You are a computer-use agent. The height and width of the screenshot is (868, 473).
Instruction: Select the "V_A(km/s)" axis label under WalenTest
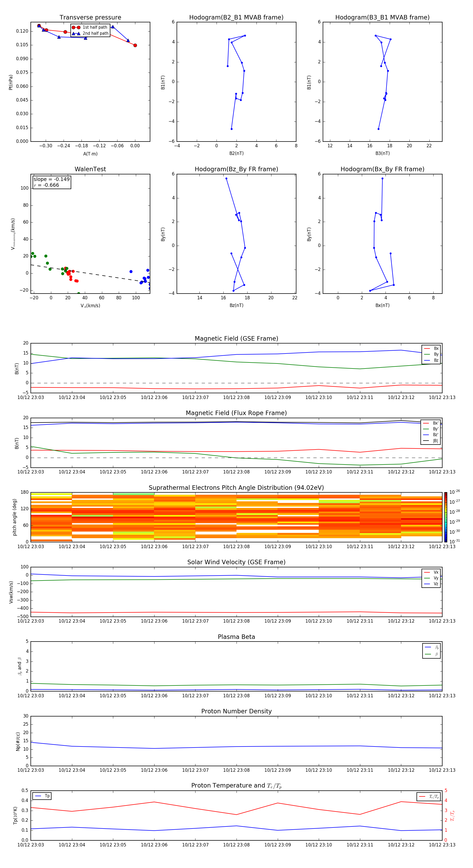point(90,306)
